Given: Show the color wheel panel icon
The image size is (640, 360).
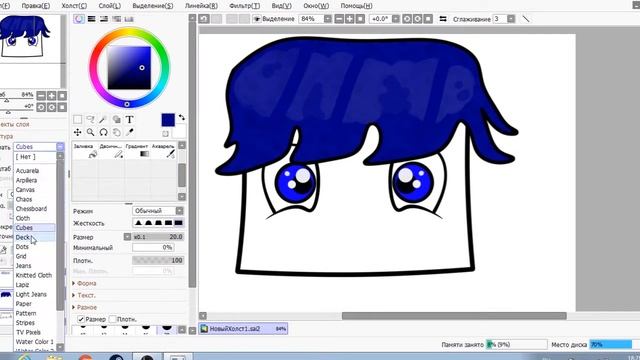Looking at the screenshot, I should tap(79, 19).
